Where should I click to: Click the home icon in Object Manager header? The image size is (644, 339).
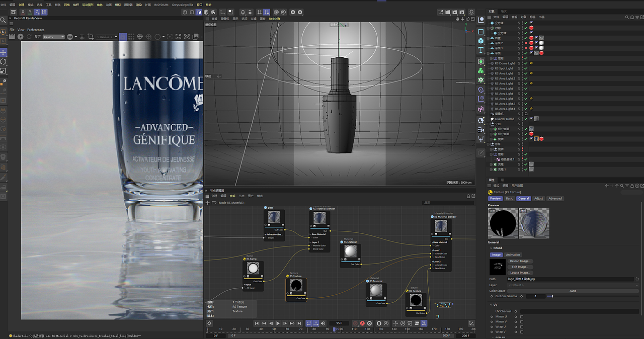coord(632,17)
